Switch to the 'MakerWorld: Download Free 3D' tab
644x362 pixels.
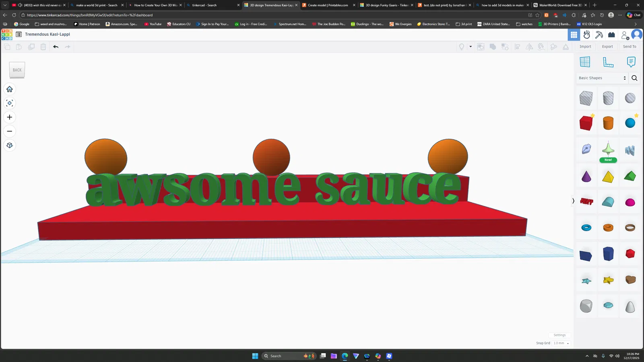pyautogui.click(x=560, y=5)
